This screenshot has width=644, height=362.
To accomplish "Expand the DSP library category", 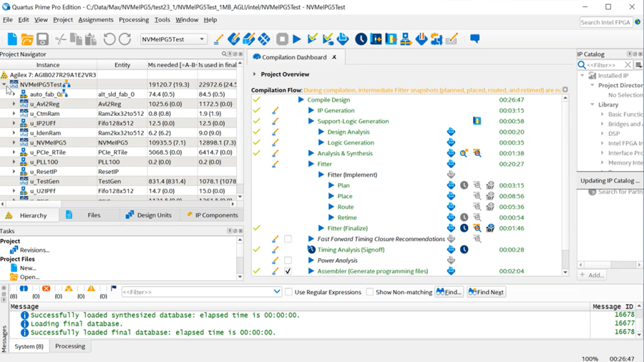I will tap(602, 133).
